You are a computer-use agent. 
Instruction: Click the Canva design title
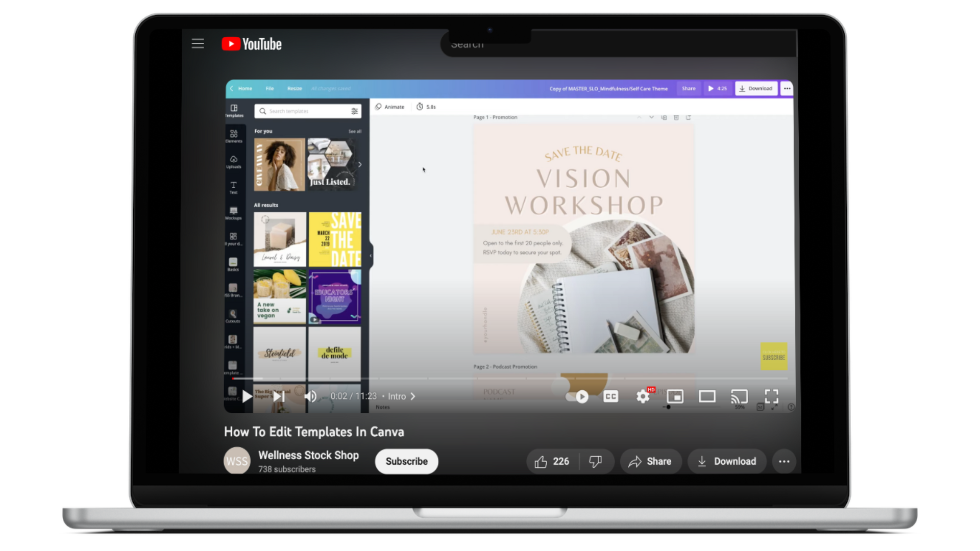tap(608, 89)
